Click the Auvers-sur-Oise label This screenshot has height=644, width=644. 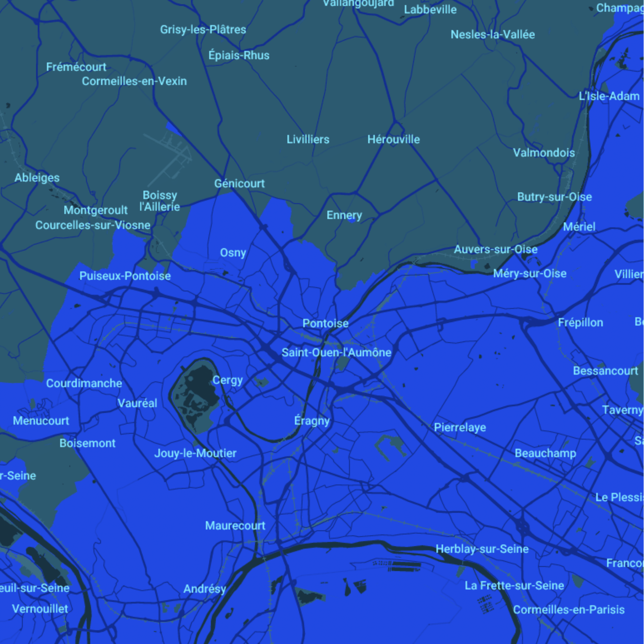pos(496,249)
